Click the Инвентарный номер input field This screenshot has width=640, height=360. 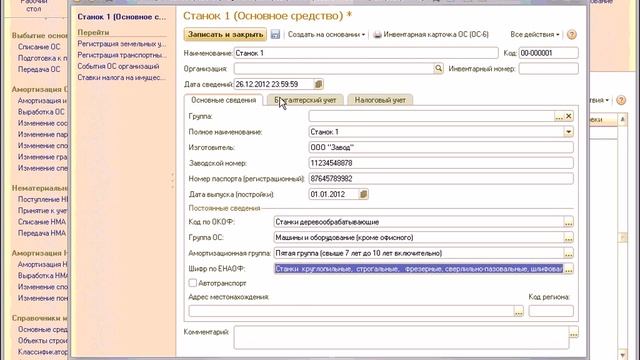tap(548, 69)
